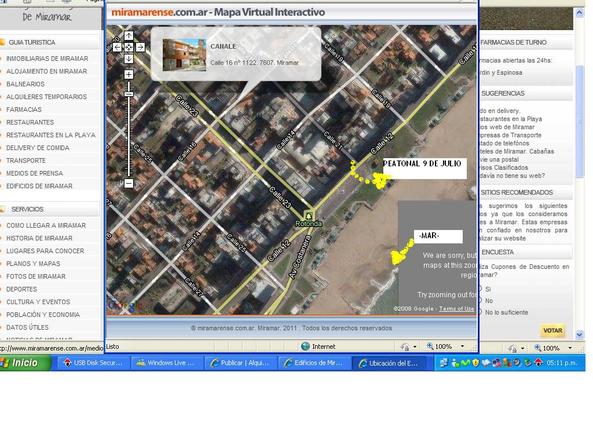Click Internet zone globe icon
Image resolution: width=593 pixels, height=445 pixels.
point(305,346)
